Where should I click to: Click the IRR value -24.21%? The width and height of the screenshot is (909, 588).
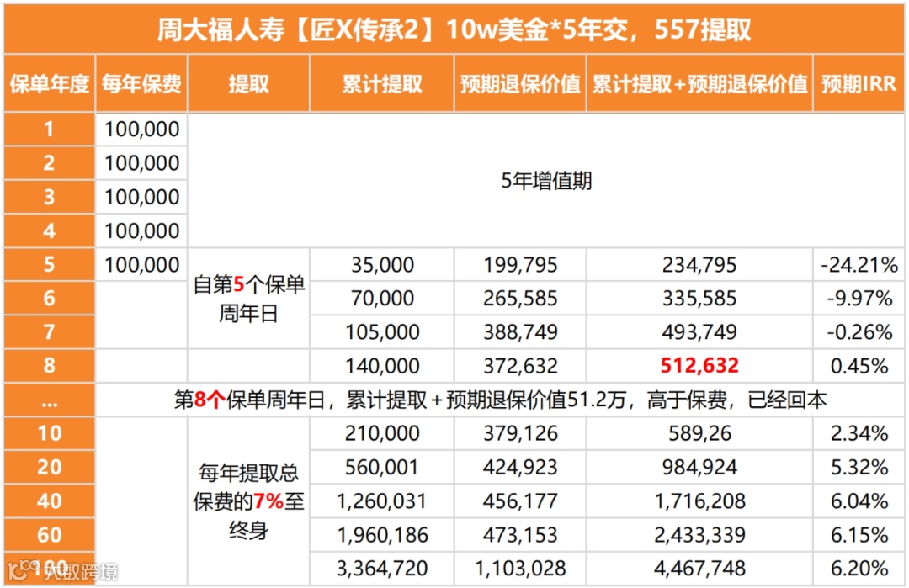tap(859, 265)
